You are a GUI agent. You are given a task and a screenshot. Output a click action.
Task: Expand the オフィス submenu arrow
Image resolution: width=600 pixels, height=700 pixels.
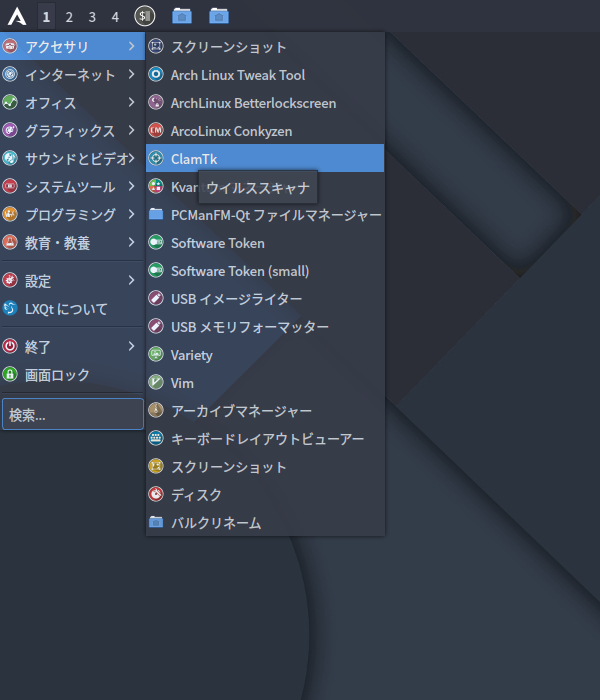coord(131,102)
